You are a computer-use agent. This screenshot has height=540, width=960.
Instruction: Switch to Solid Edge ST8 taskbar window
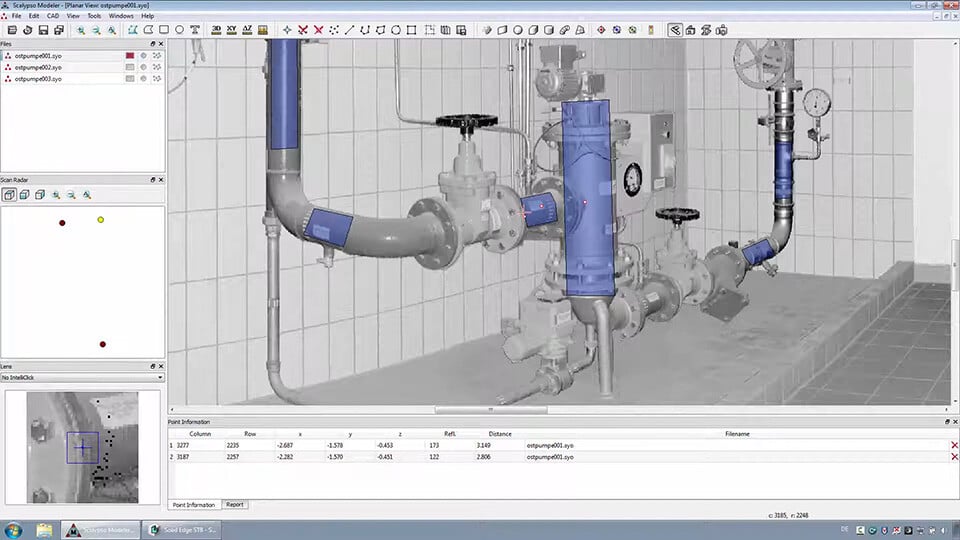click(x=182, y=530)
